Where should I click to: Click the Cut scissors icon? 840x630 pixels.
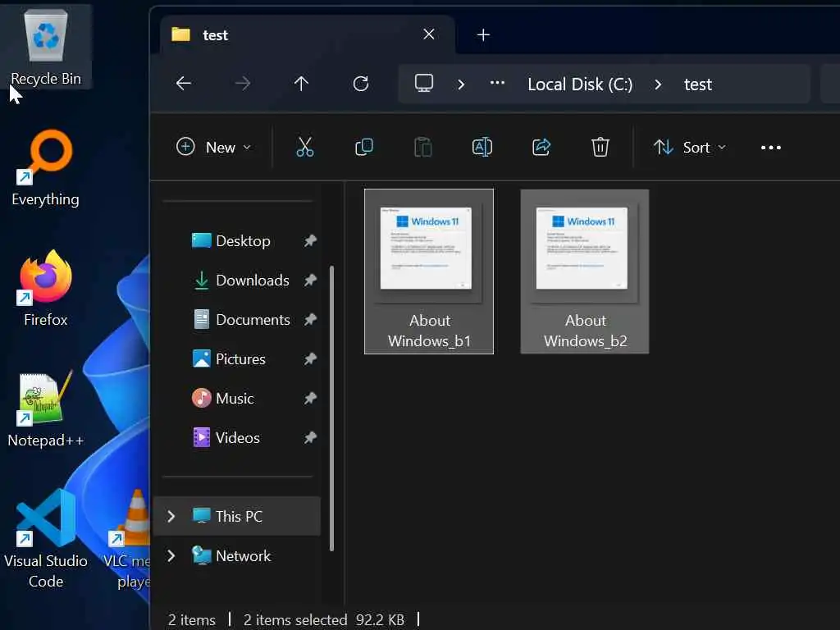[305, 147]
